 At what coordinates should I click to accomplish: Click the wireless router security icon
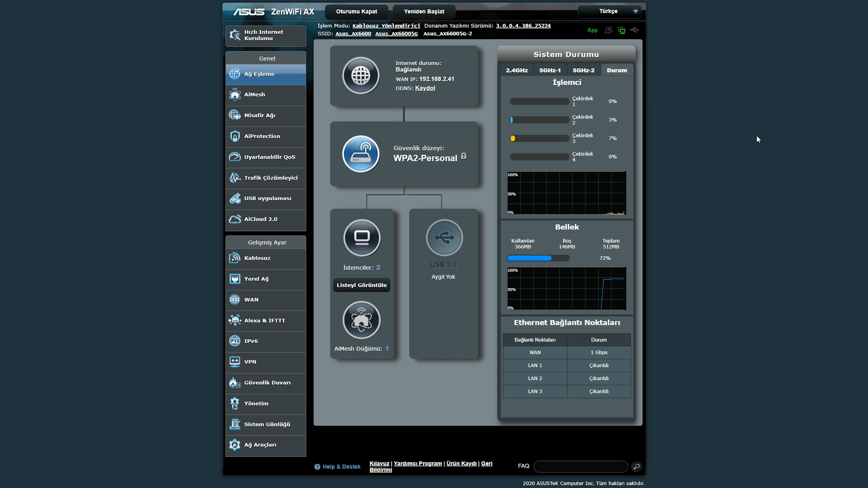[x=361, y=154]
